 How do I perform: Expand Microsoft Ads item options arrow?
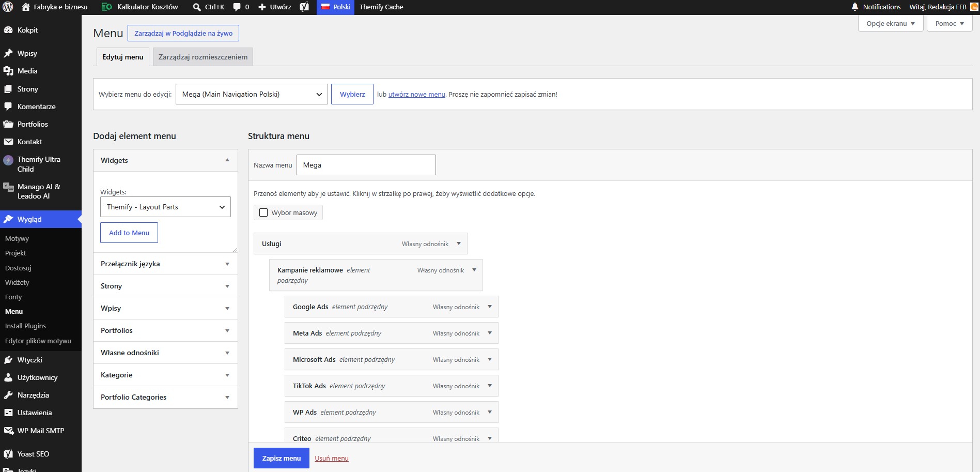[490, 359]
